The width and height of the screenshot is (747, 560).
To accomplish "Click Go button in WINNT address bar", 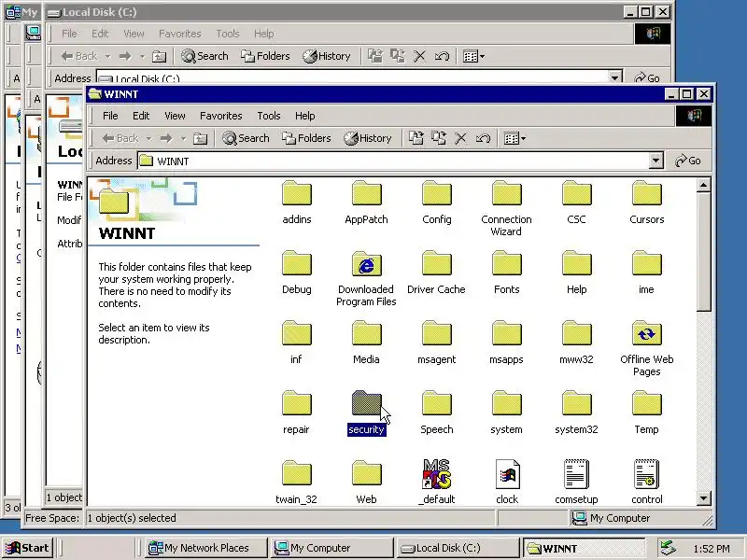I will (688, 161).
